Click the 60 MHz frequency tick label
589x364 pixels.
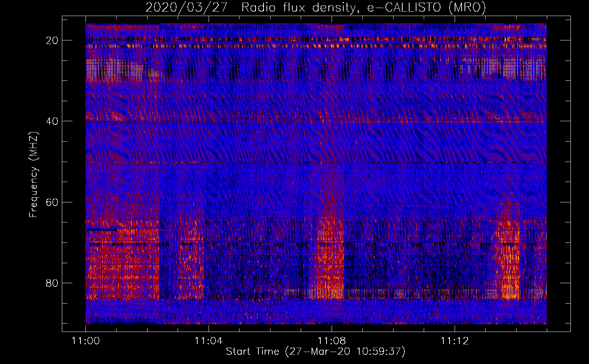(52, 202)
